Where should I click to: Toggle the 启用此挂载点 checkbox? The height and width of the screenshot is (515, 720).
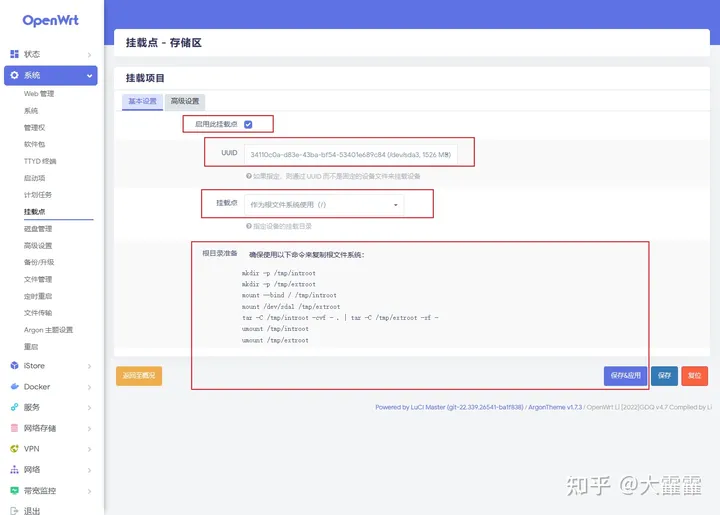pos(248,125)
